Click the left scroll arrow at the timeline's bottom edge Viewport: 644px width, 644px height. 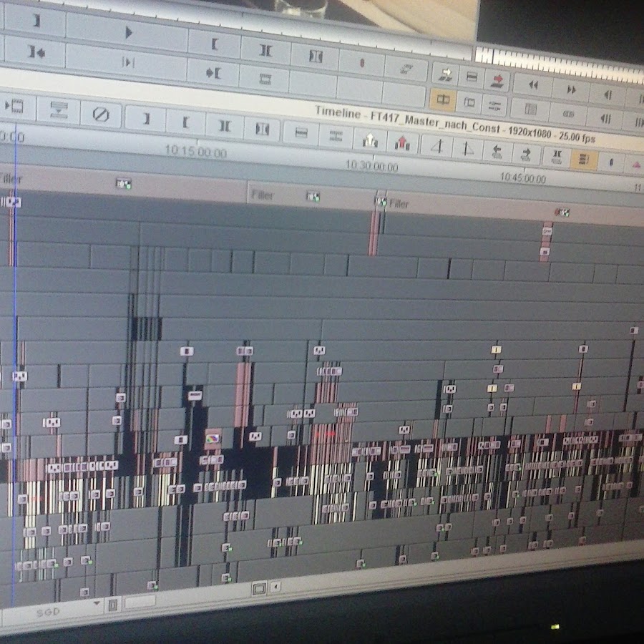275,587
